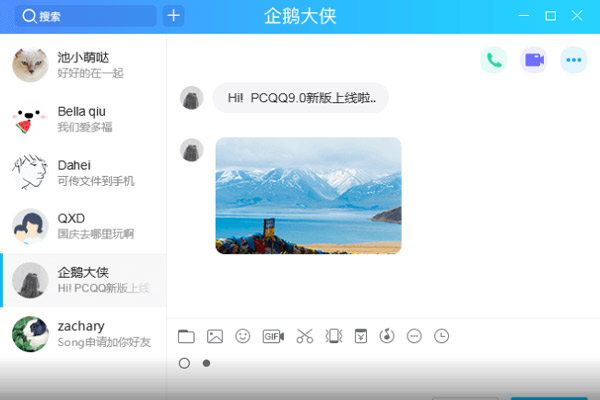Screen dimensions: 600x400
Task: Select the screenshot scissors tool
Action: [305, 336]
